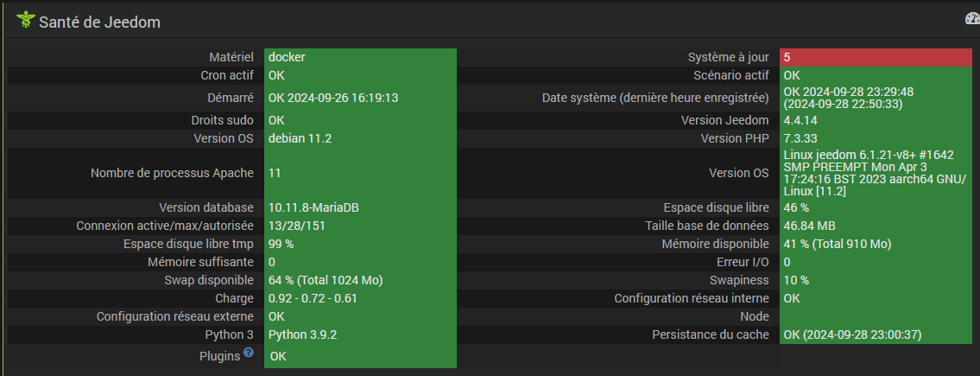980x376 pixels.
Task: Click the Swap disponible 64 % cell
Action: (360, 280)
